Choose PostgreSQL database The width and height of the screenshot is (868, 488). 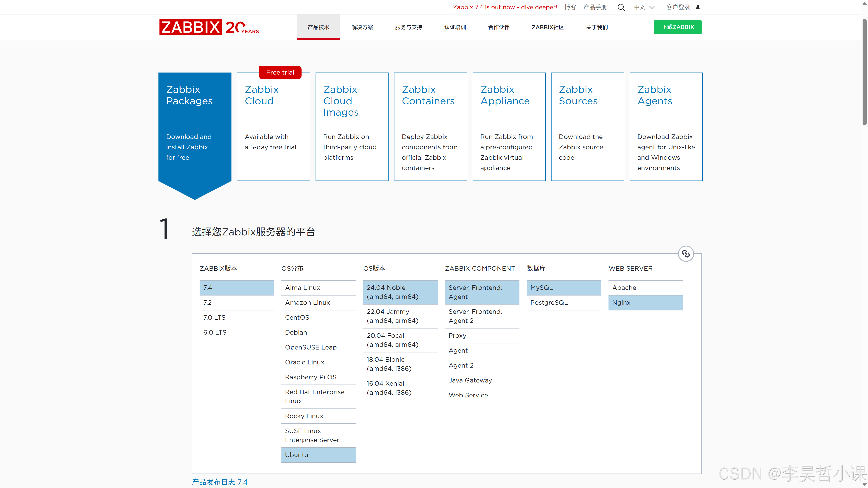point(564,303)
